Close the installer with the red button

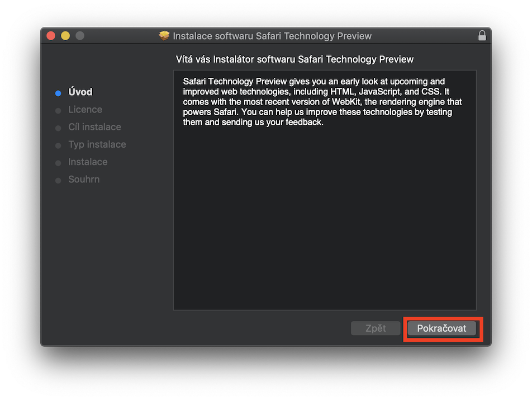(x=51, y=36)
